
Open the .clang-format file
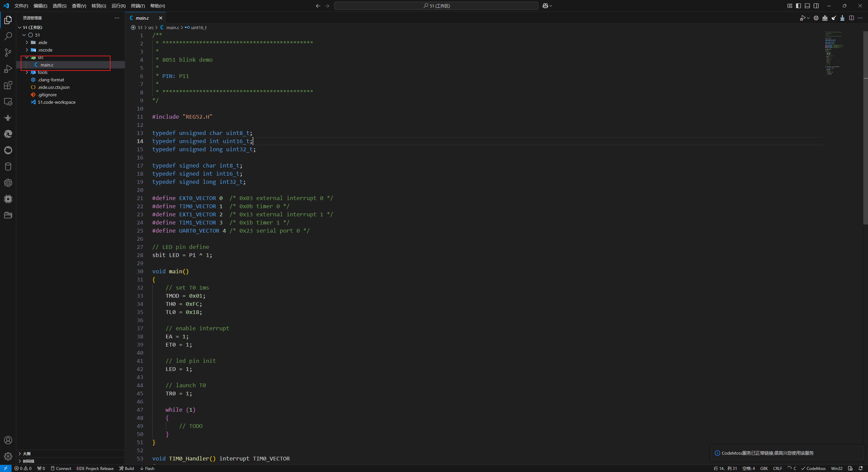71,80
